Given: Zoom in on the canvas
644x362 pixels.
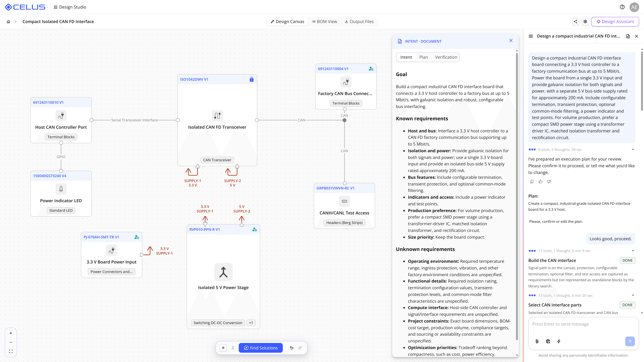Looking at the screenshot, I should point(11,333).
